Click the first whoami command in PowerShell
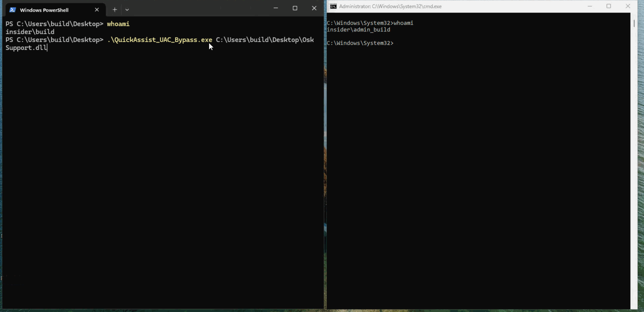The image size is (644, 312). point(118,24)
